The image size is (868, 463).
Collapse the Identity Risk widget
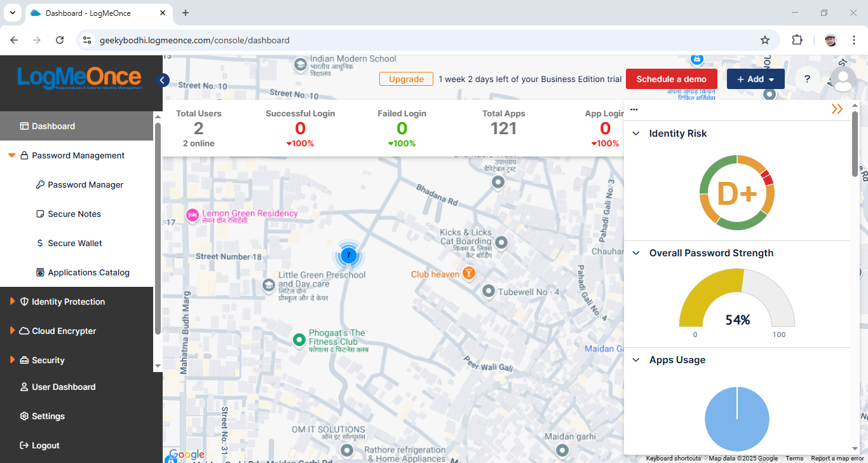635,134
